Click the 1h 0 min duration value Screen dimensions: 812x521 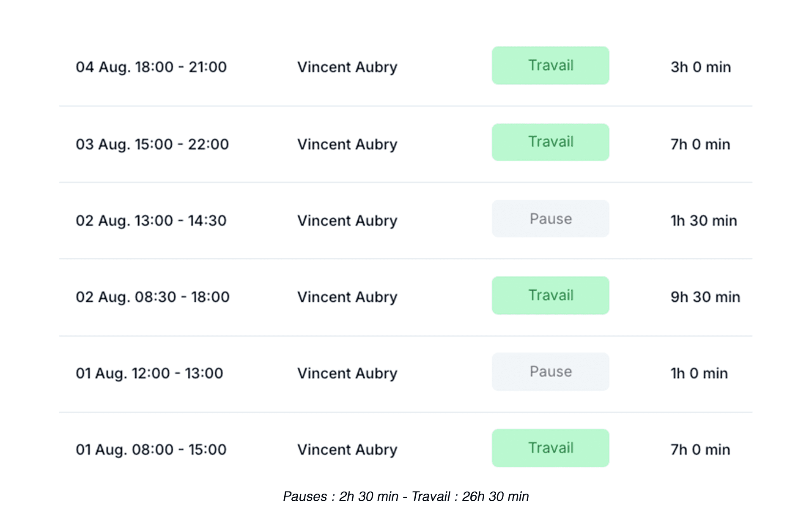pyautogui.click(x=699, y=374)
